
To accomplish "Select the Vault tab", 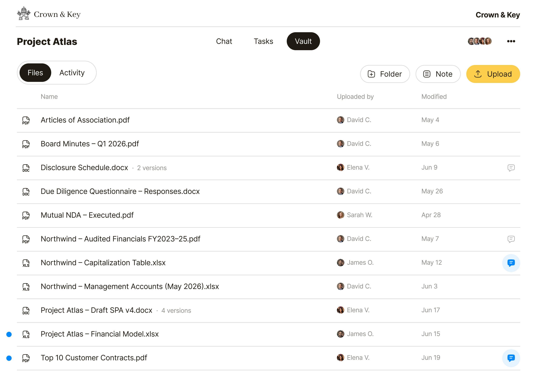I will point(303,41).
